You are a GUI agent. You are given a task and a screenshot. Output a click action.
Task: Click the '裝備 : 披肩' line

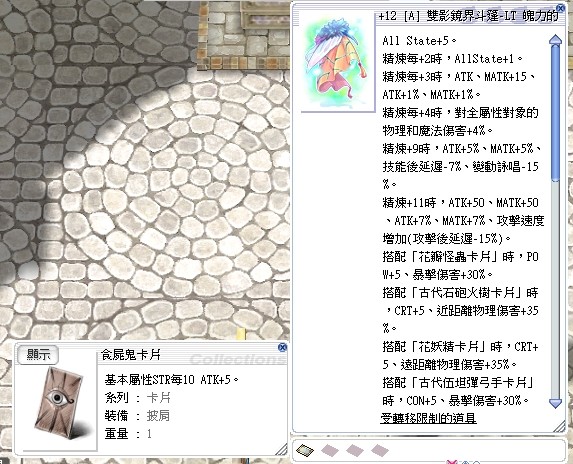tap(137, 416)
